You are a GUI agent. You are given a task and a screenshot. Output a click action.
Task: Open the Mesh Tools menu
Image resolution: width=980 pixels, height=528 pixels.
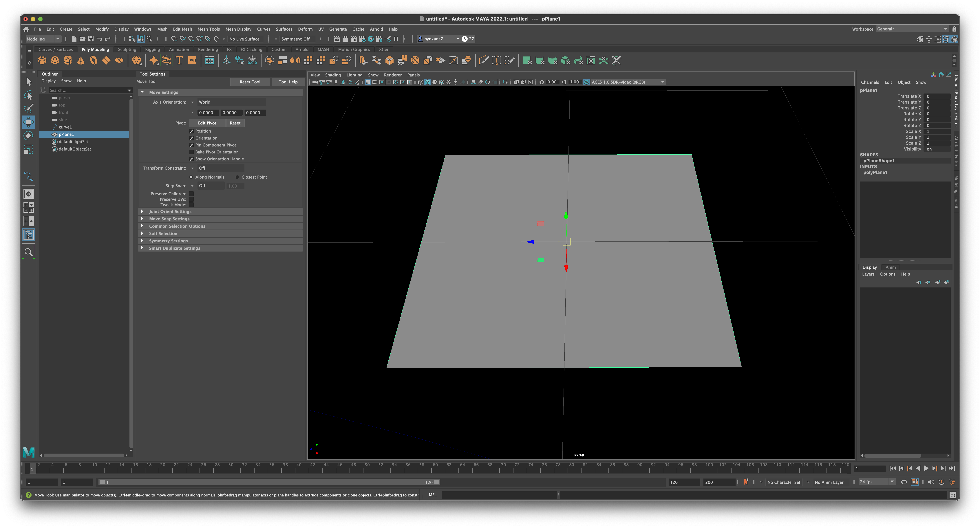pyautogui.click(x=209, y=29)
